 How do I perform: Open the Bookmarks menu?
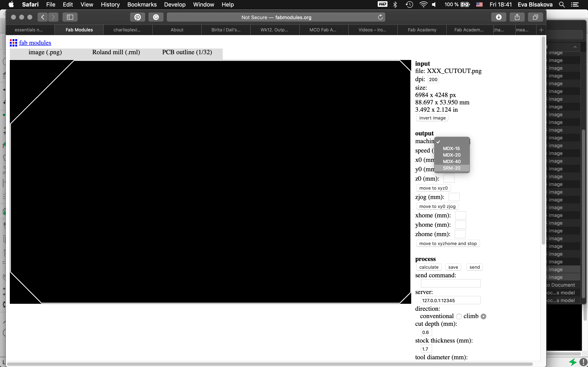142,5
